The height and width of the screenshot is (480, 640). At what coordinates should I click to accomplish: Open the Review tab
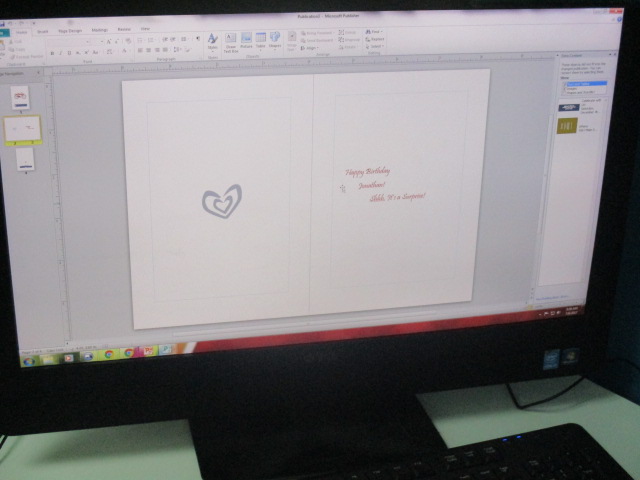pyautogui.click(x=124, y=29)
